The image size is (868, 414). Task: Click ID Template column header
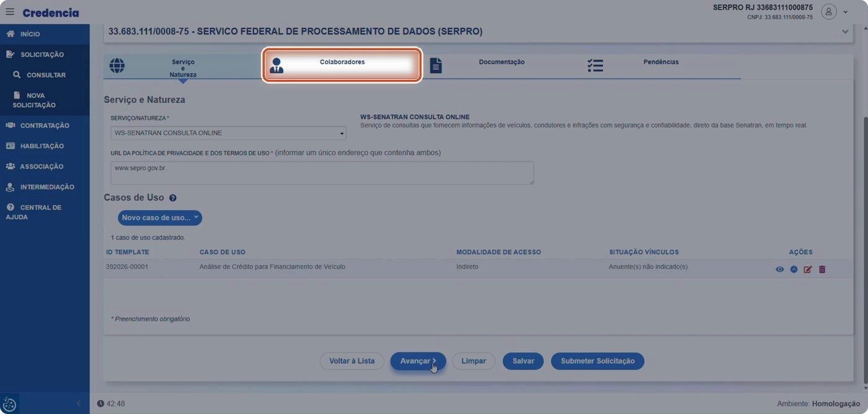(127, 252)
